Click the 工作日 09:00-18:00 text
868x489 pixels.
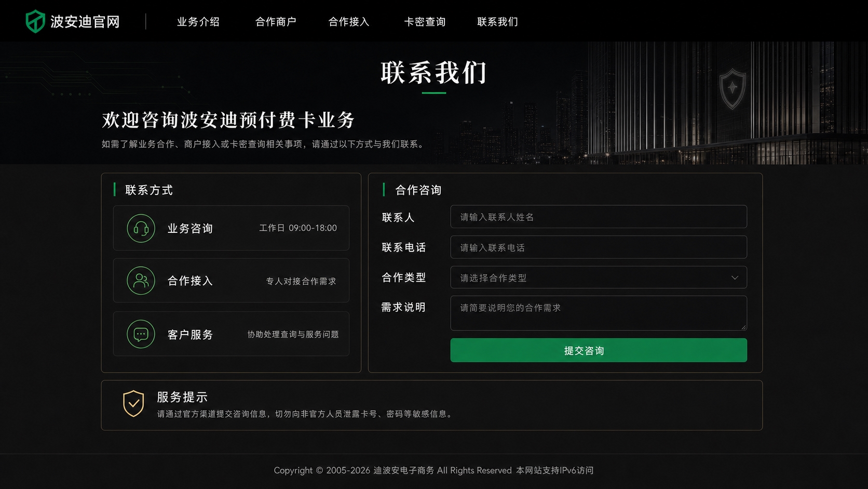tap(298, 228)
